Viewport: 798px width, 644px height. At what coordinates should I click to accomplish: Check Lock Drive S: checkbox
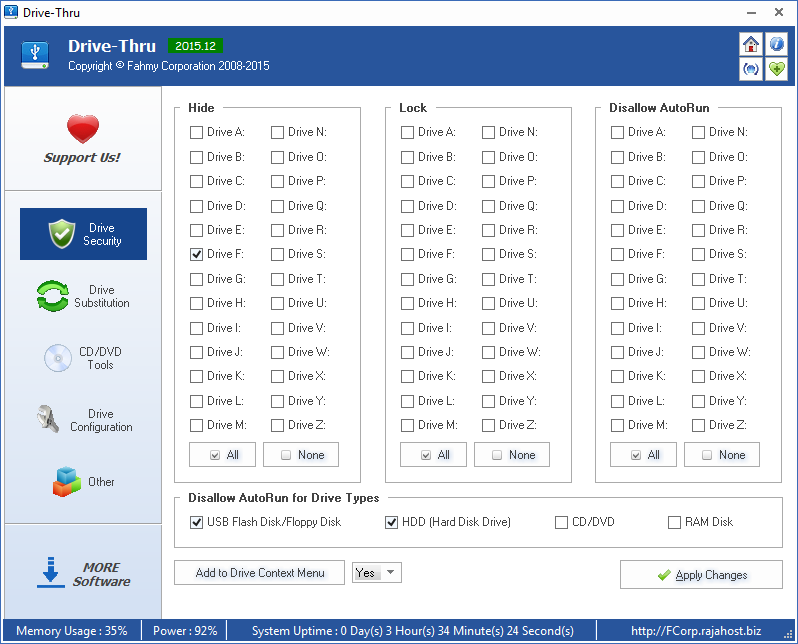coord(488,254)
